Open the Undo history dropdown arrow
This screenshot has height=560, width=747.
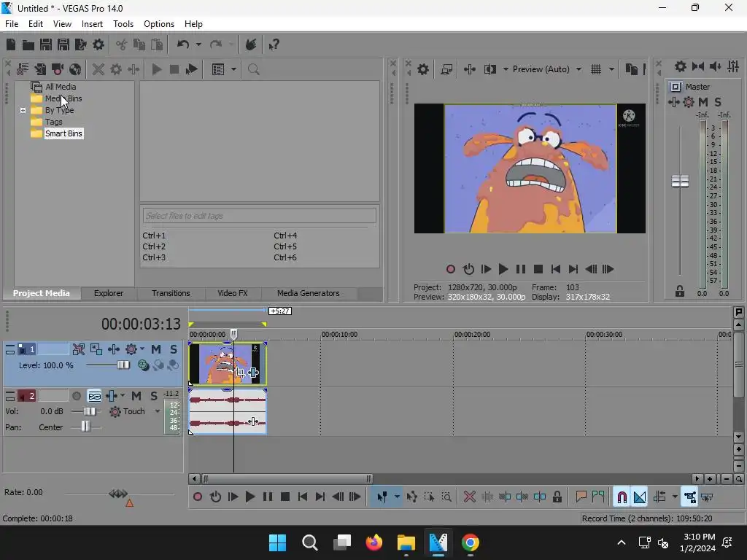[x=198, y=44]
